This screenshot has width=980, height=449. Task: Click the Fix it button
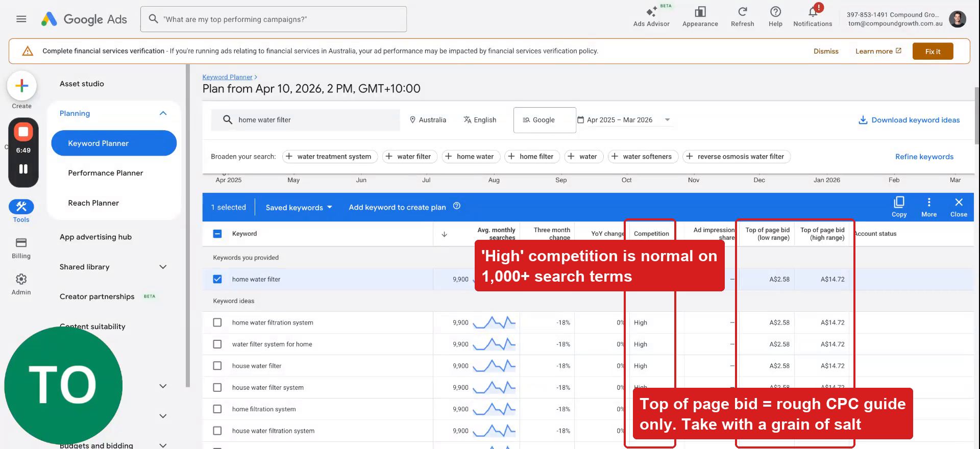[x=933, y=51]
